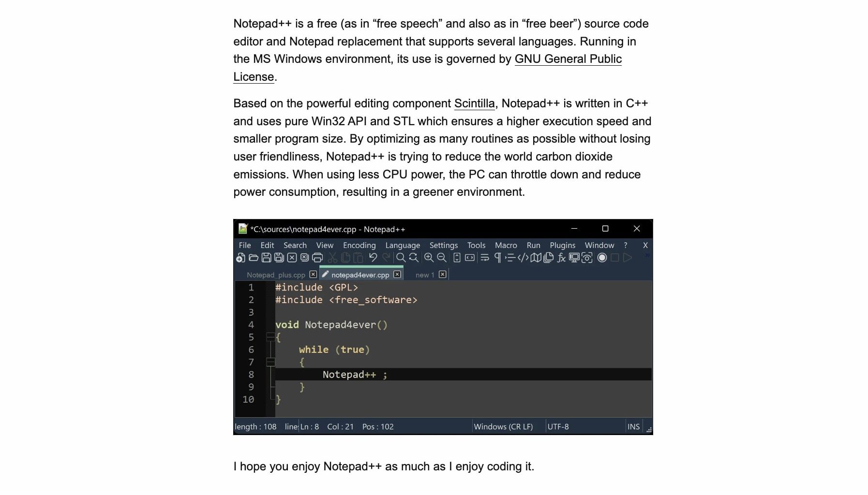
Task: Switch to the Notepad_plus.cpp tab
Action: tap(276, 275)
